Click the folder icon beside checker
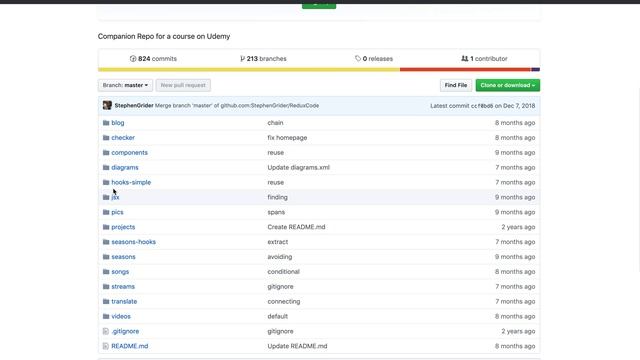Screen dimensions: 640x360 [x=106, y=138]
